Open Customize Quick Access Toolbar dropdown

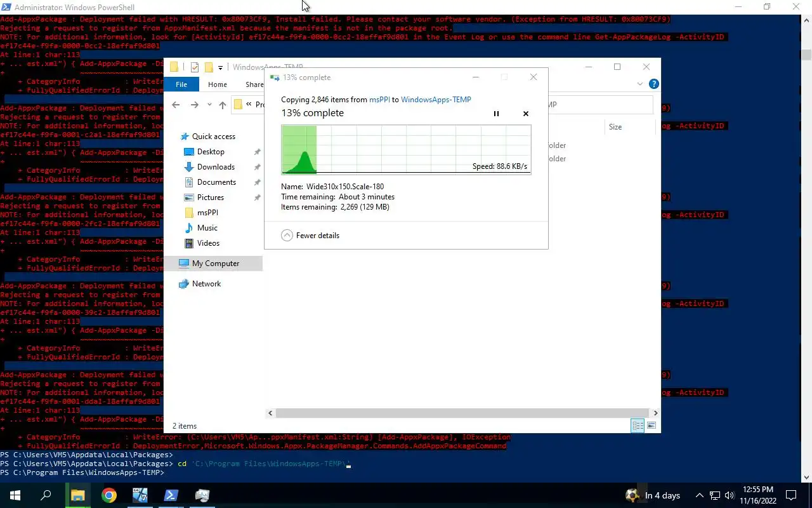(x=221, y=67)
